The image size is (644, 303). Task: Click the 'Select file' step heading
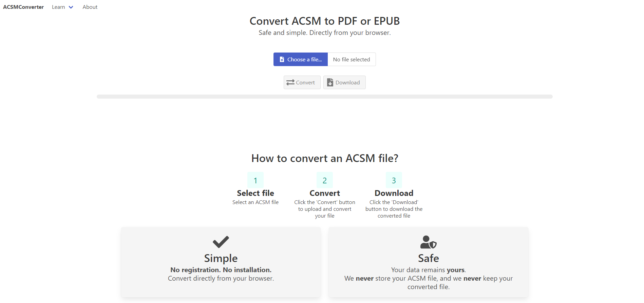coord(255,193)
